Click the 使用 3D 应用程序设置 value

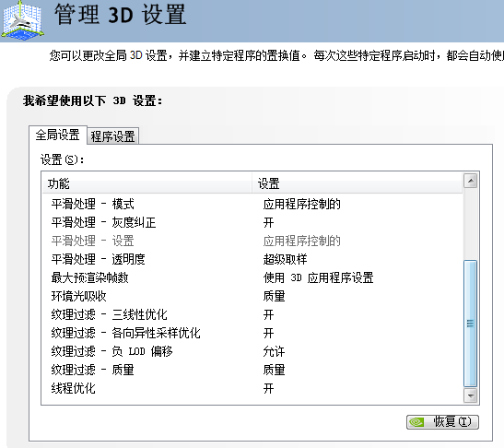pyautogui.click(x=318, y=277)
